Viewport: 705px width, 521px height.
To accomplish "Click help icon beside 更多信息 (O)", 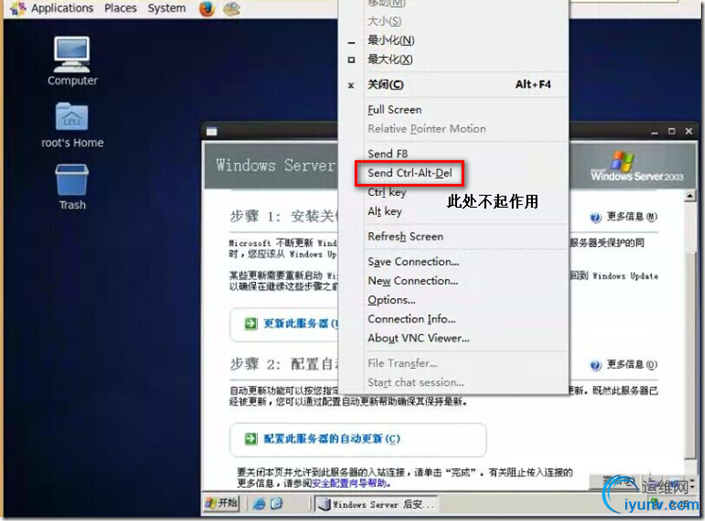I will [596, 365].
